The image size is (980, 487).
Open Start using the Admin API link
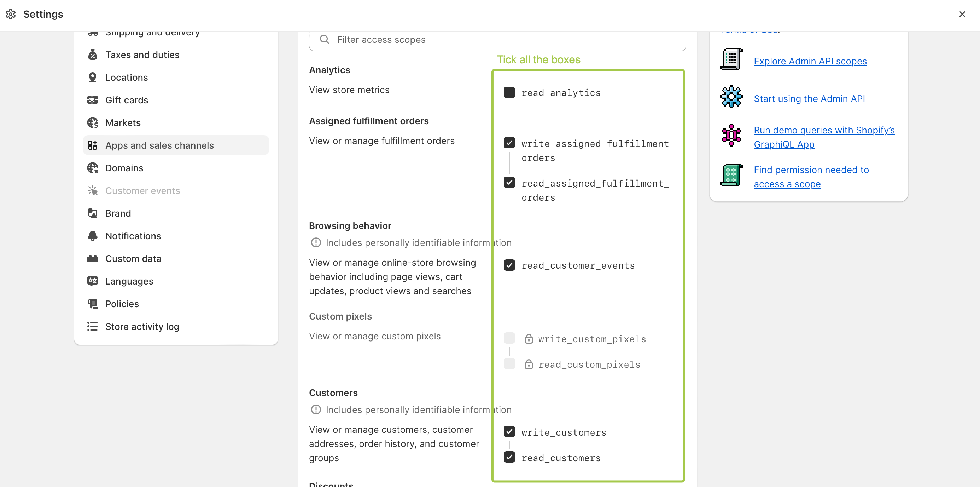[x=809, y=99]
